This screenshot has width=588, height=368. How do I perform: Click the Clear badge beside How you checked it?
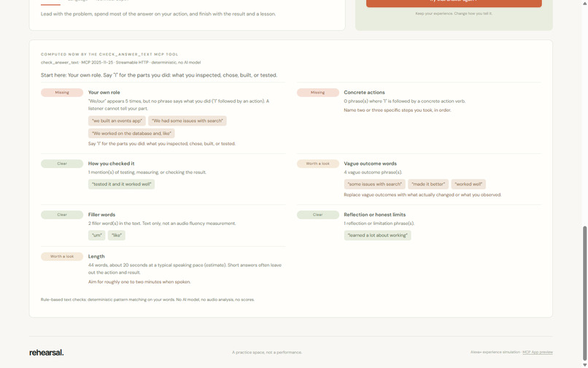point(62,164)
